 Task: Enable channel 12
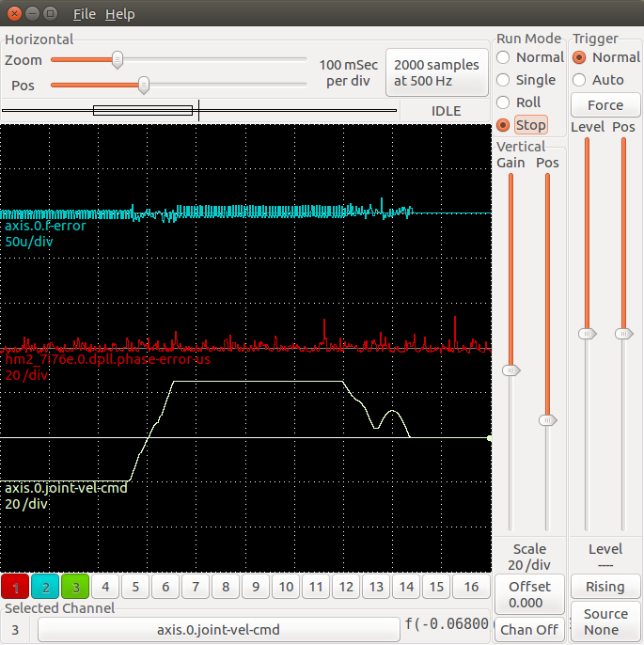[346, 586]
